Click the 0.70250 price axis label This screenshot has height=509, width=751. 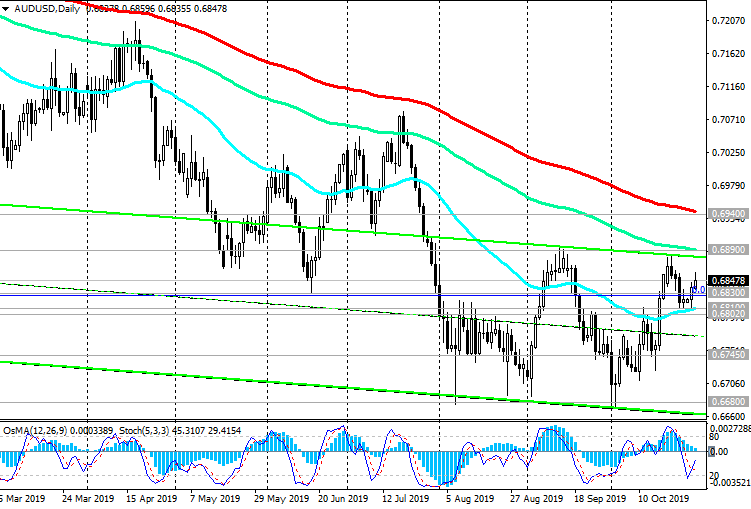[728, 153]
